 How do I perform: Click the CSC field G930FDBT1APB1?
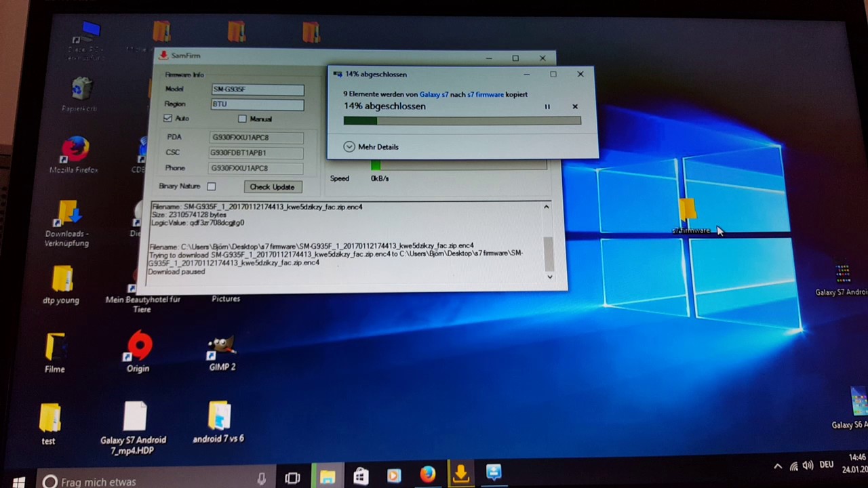coord(256,153)
